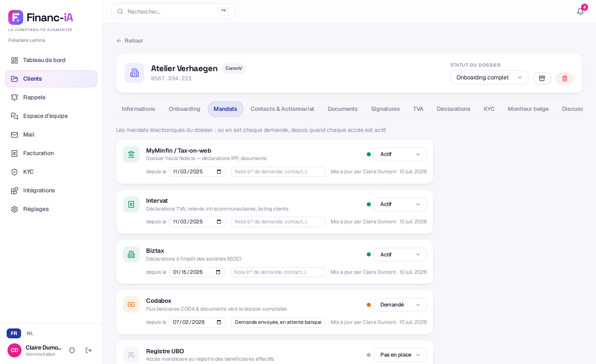Switch to the Moniteur belge tab
The height and width of the screenshot is (364, 596).
coord(528,109)
